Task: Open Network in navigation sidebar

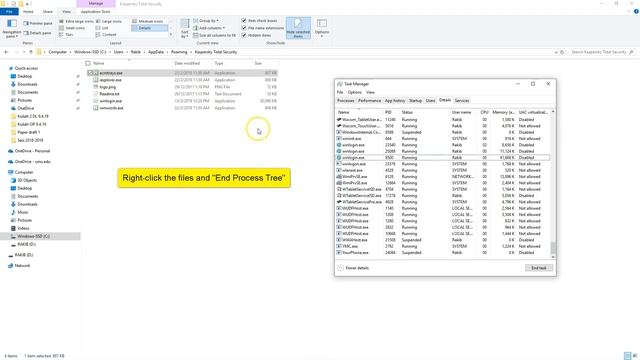Action: tap(22, 266)
